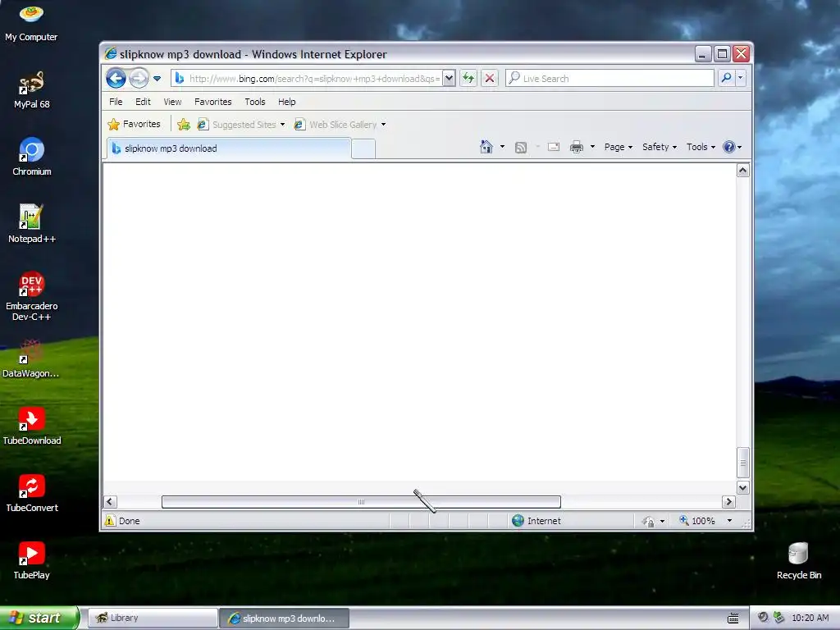This screenshot has height=630, width=840.
Task: Select the slipknow mp3 download tab
Action: (229, 148)
